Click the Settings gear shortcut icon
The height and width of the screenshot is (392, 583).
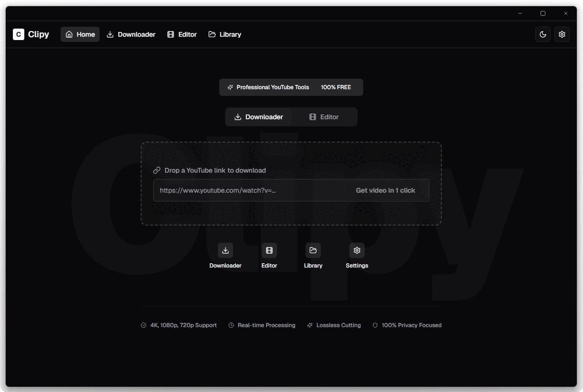pos(357,250)
